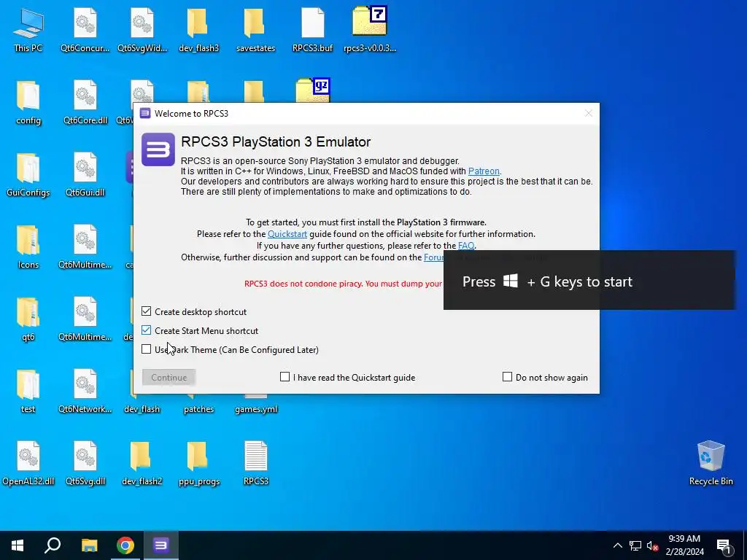Click the muted volume tray icon
This screenshot has width=747, height=560.
click(652, 545)
